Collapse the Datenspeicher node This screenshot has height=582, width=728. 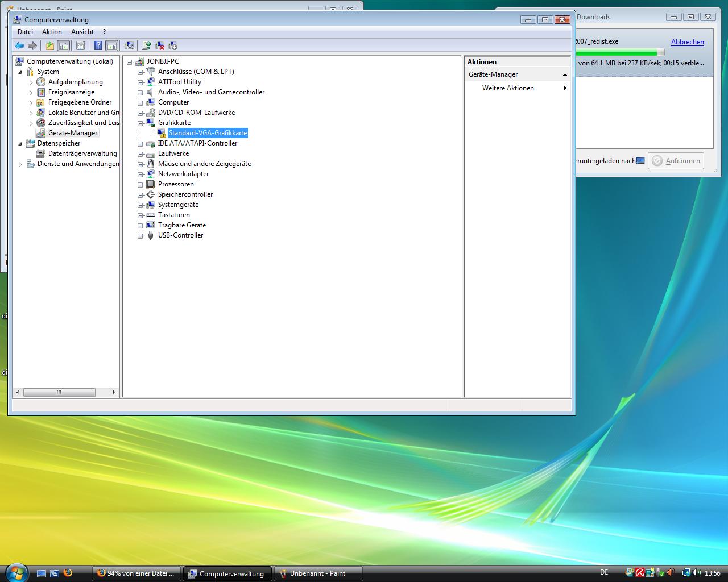pos(20,144)
